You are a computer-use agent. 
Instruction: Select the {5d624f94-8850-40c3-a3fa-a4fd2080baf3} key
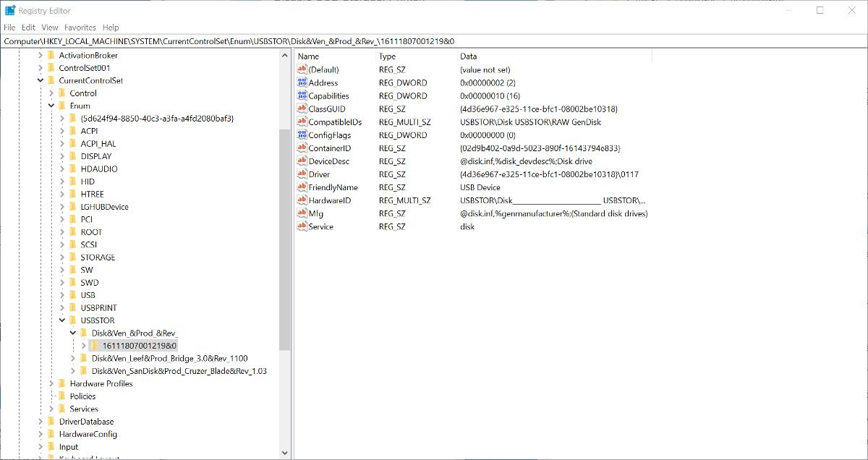(156, 119)
